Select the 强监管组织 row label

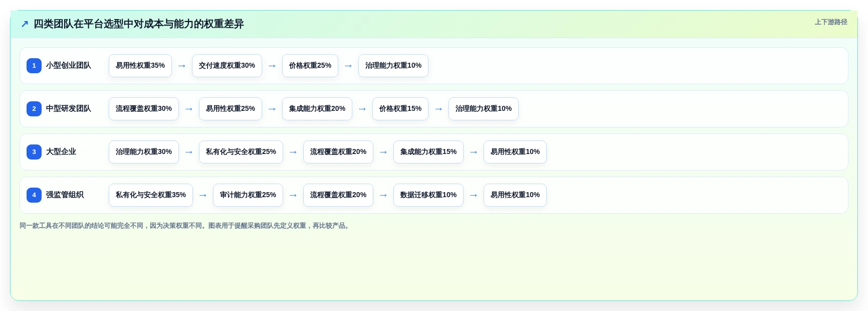click(65, 195)
